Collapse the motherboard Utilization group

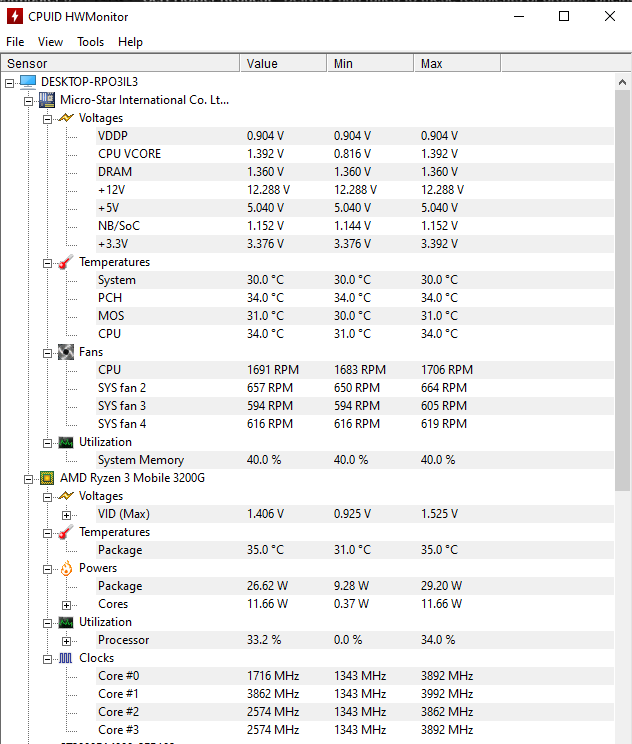coord(47,444)
